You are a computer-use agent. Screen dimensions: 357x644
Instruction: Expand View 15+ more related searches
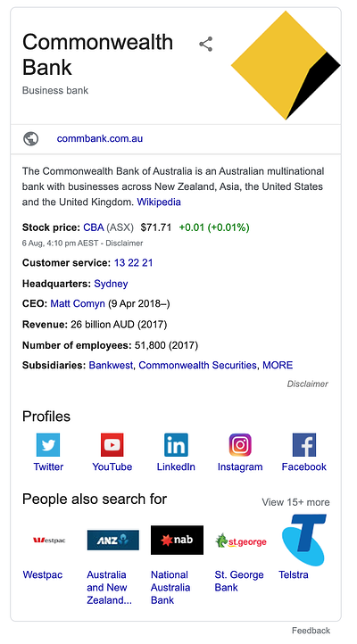pyautogui.click(x=295, y=502)
